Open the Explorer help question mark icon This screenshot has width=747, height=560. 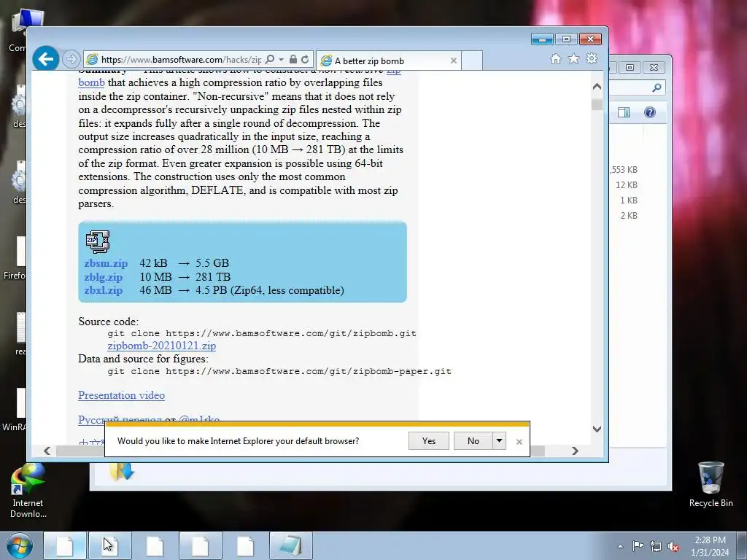(650, 112)
